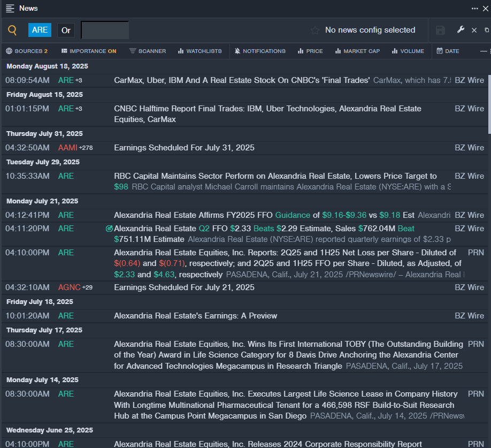Click the 'Monday August 18, 2025' date header
Viewport: 491px width, 448px height.
47,66
